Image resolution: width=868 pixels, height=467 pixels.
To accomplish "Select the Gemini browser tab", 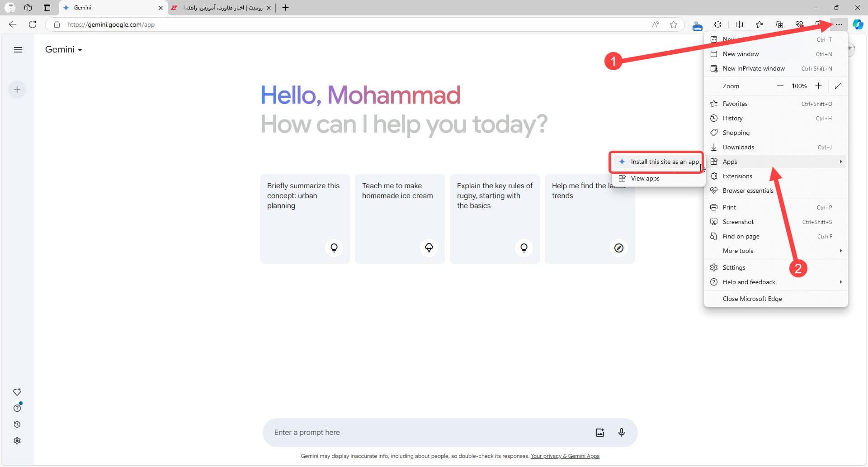I will pos(113,8).
